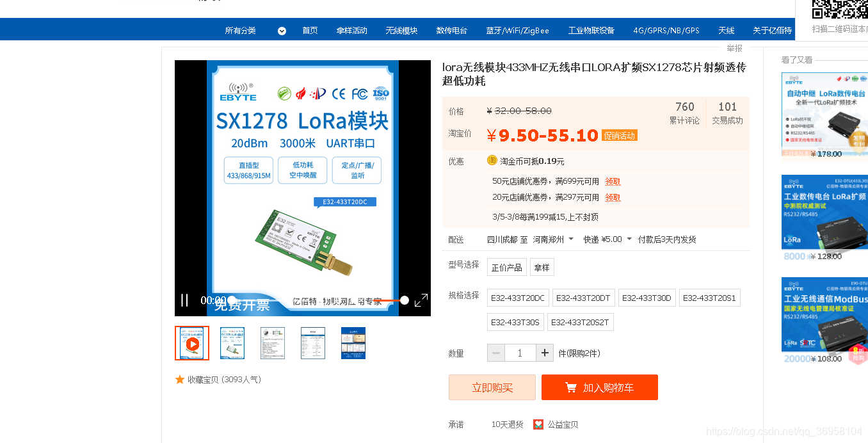868x443 pixels.
Task: Open 蓝牙/WiFi/ZigBee category
Action: pyautogui.click(x=517, y=31)
